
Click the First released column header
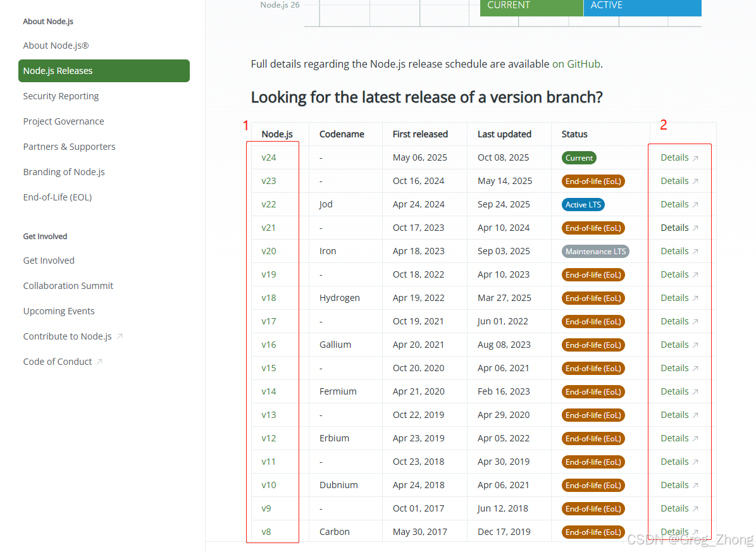(x=420, y=134)
